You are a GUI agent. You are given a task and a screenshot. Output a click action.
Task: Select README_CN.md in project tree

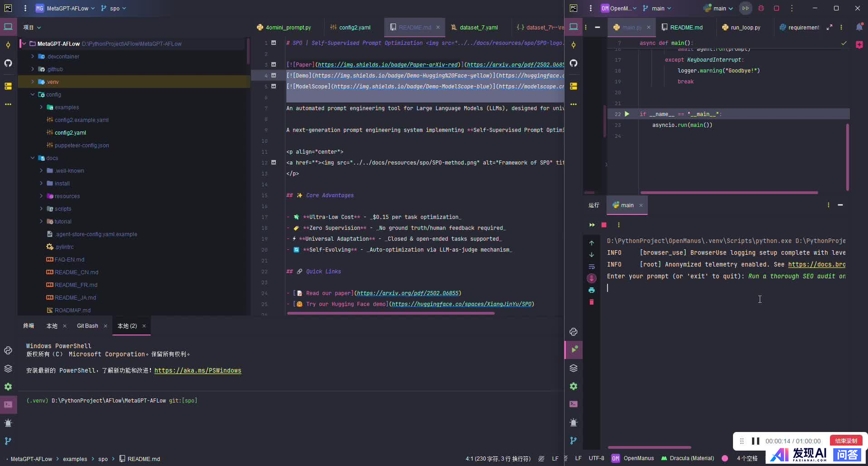(x=76, y=272)
